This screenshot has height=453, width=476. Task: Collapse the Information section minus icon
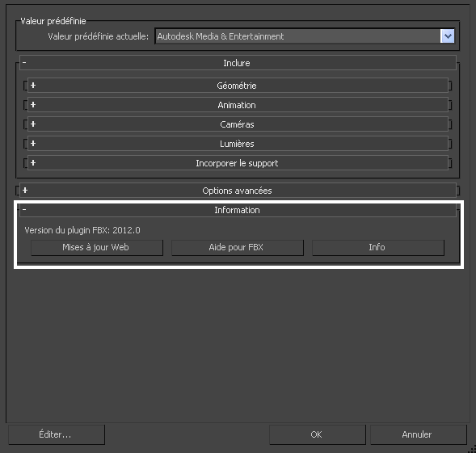24,209
